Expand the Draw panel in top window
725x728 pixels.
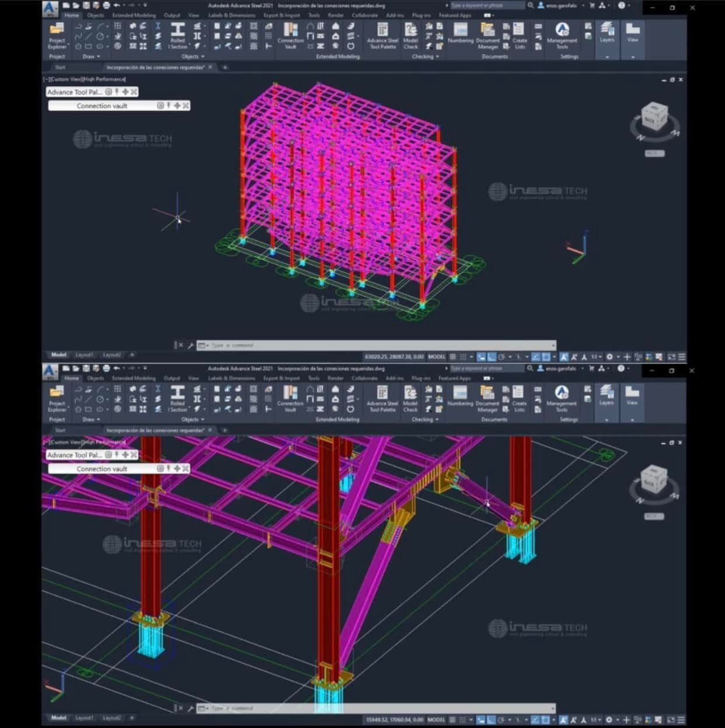(90, 57)
